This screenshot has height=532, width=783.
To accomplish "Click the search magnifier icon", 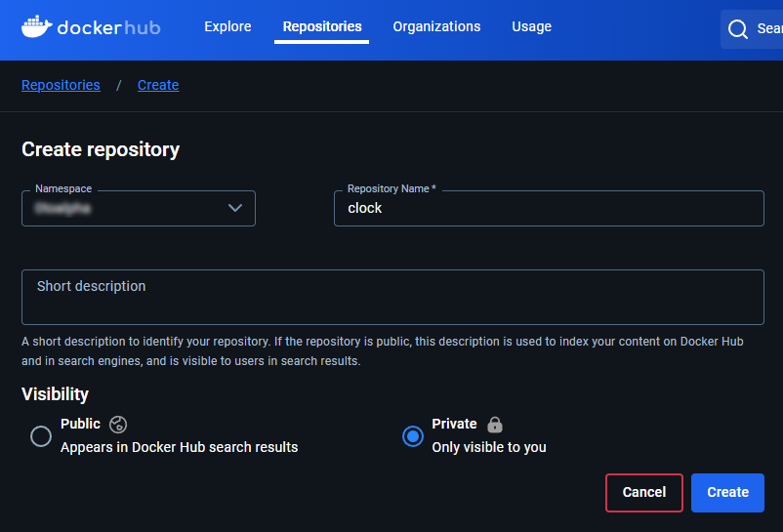I will coord(737,29).
